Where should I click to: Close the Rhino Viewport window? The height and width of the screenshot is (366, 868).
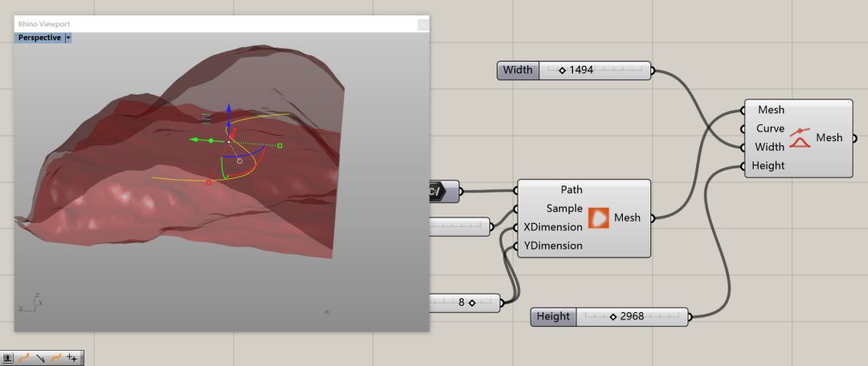[x=422, y=25]
